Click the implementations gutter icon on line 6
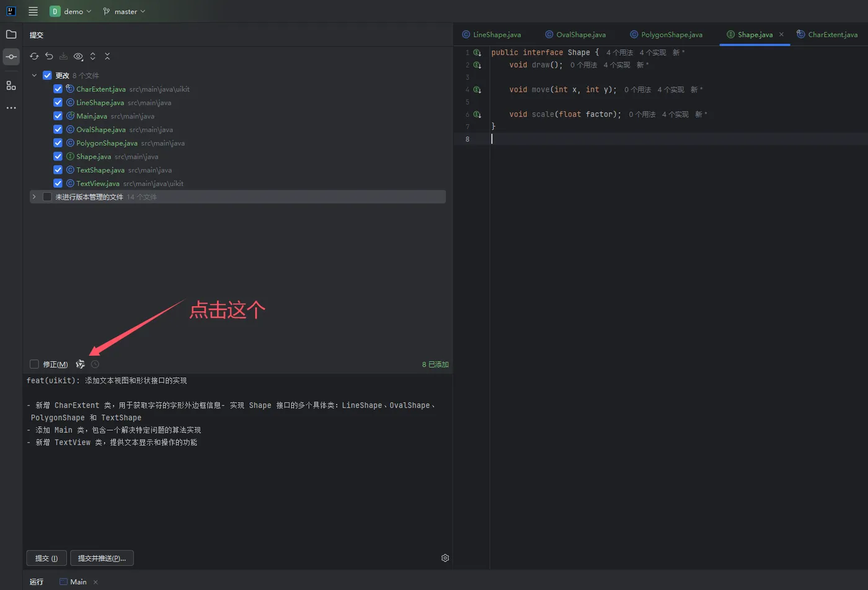The height and width of the screenshot is (590, 868). pos(477,115)
